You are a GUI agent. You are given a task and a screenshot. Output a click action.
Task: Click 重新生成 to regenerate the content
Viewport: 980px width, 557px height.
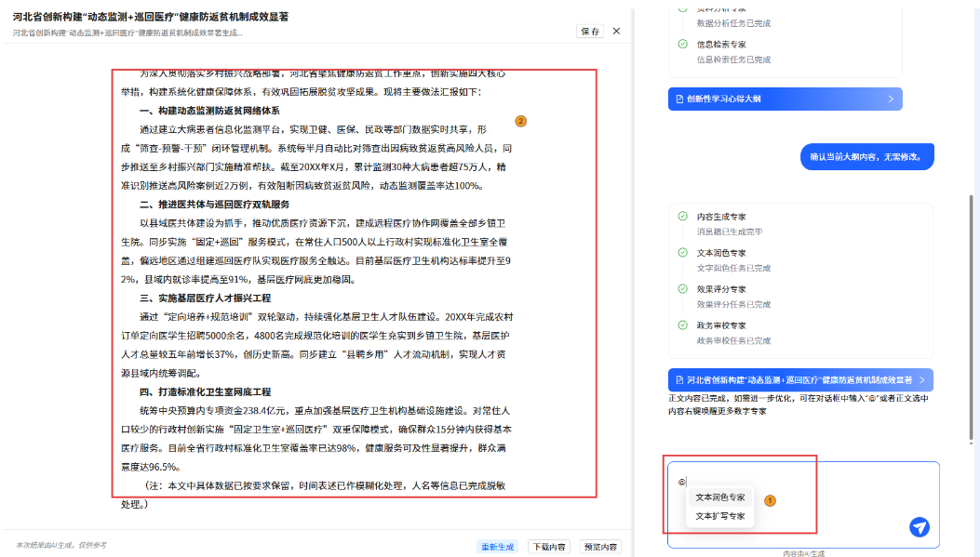point(497,547)
